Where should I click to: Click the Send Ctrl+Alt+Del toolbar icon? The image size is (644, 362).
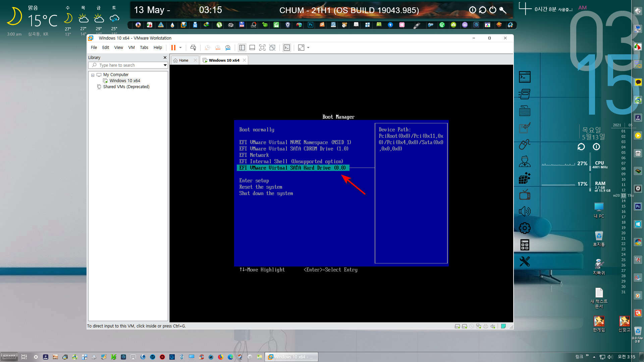coord(193,48)
